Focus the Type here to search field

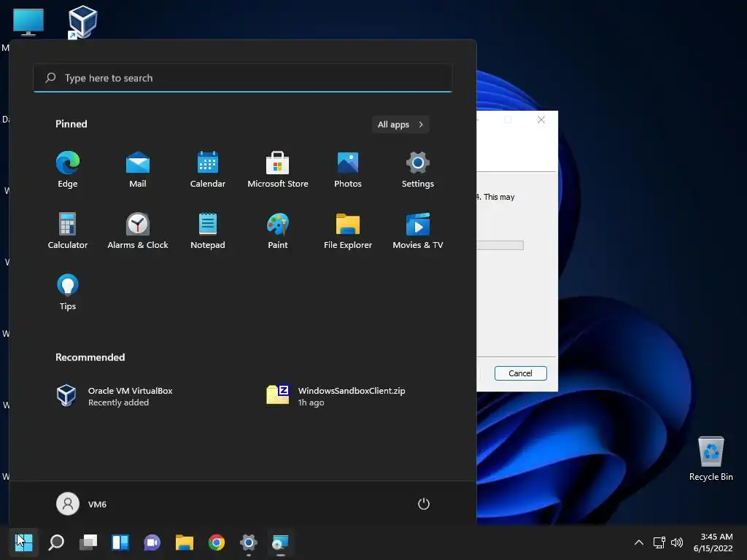(242, 77)
